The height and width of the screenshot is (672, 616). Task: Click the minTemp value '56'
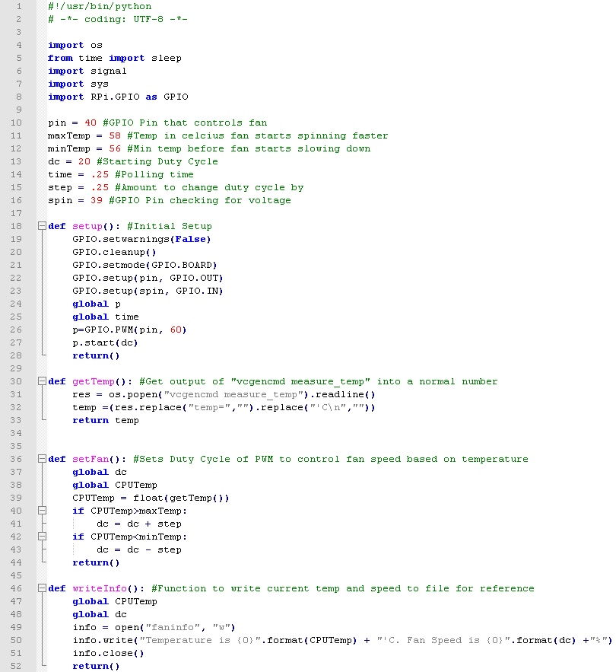115,148
